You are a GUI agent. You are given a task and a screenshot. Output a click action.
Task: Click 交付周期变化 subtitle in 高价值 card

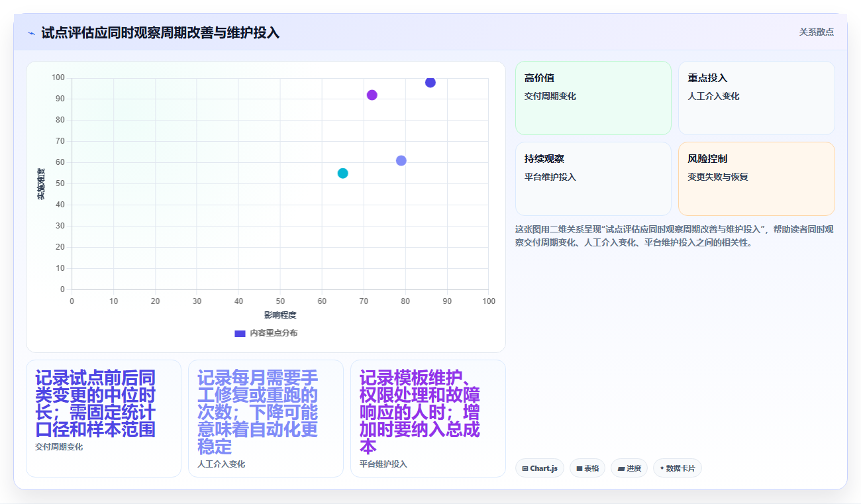pyautogui.click(x=550, y=96)
